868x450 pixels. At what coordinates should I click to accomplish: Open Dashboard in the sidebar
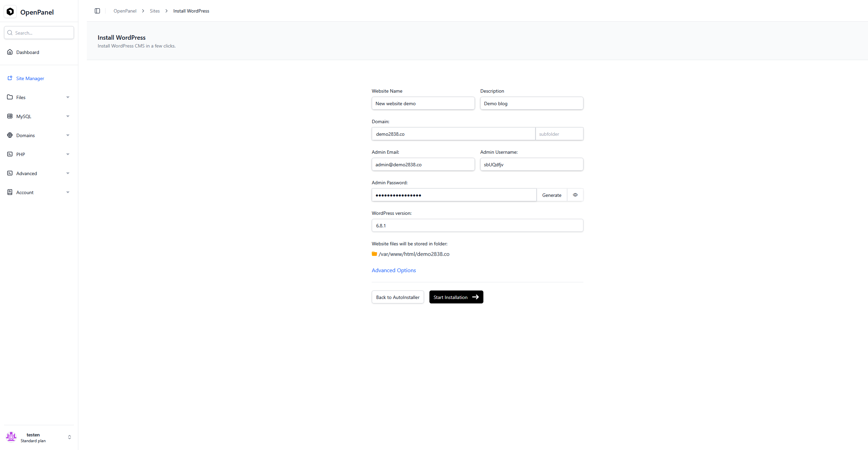tap(39, 52)
